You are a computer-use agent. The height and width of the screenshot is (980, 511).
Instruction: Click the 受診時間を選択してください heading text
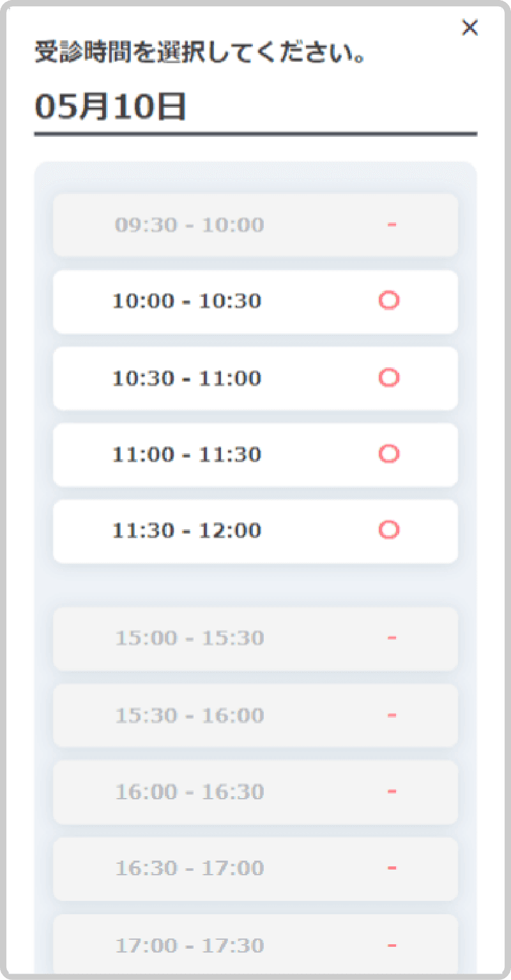(x=200, y=53)
